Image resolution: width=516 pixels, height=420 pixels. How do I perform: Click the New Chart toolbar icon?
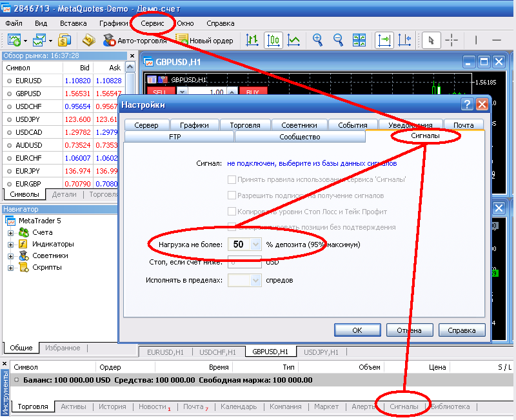14,41
